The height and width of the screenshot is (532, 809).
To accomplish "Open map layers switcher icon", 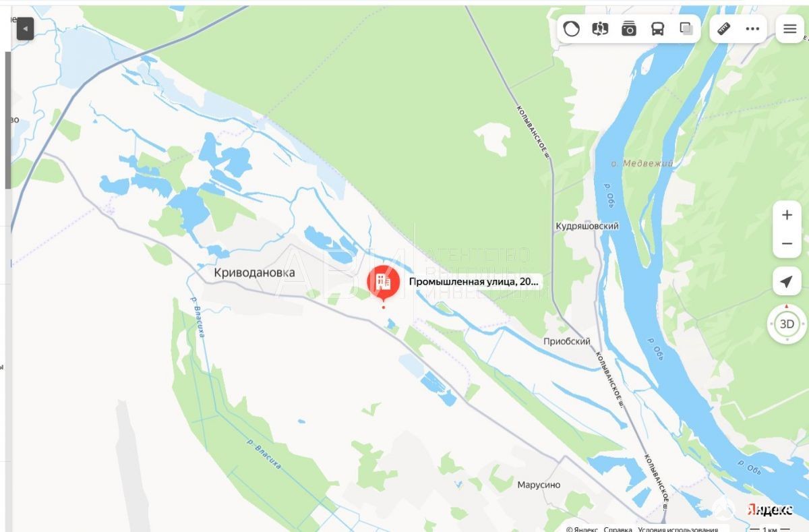I will click(x=686, y=29).
